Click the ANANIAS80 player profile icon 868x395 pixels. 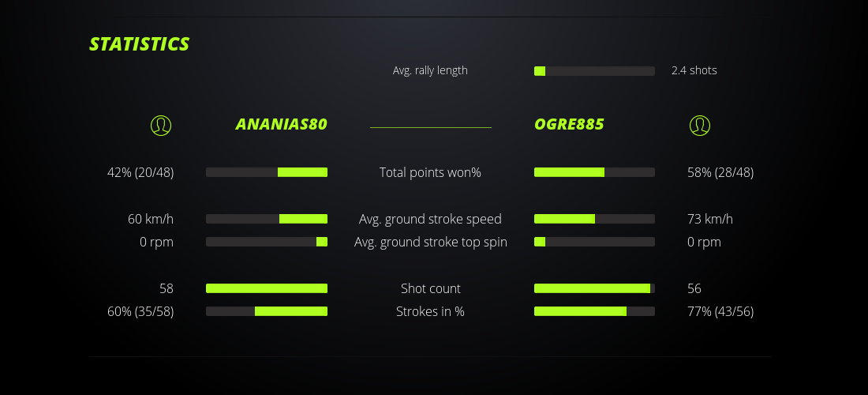[x=160, y=125]
